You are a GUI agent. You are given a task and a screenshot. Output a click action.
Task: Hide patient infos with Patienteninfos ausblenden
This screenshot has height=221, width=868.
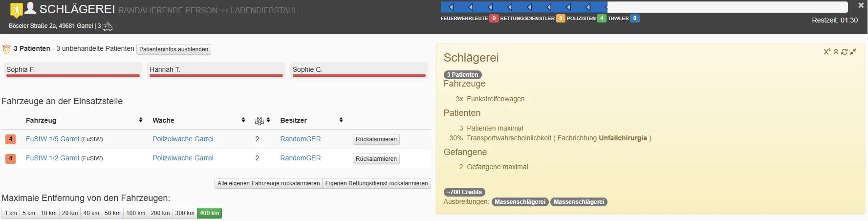pos(174,49)
